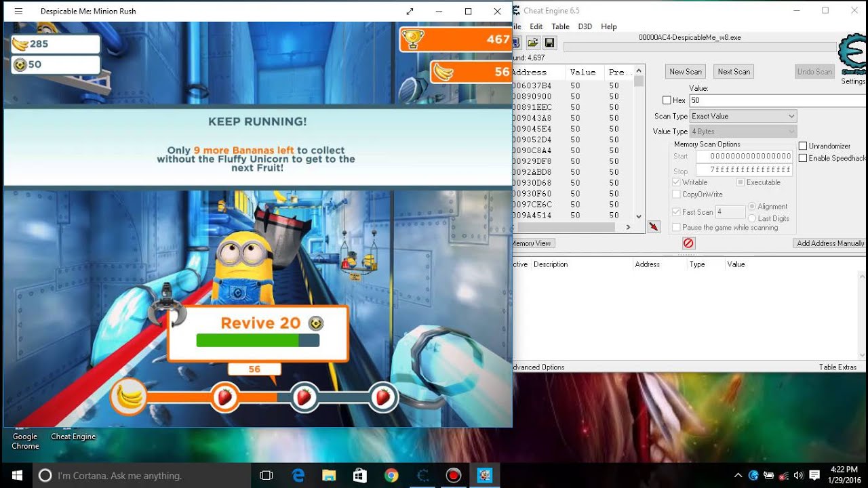Click Add Address Manually

pyautogui.click(x=830, y=243)
